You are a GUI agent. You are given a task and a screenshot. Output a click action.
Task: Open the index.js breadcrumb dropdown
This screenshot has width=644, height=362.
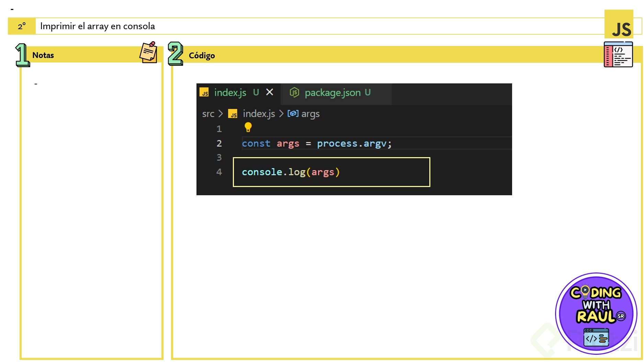(x=259, y=114)
